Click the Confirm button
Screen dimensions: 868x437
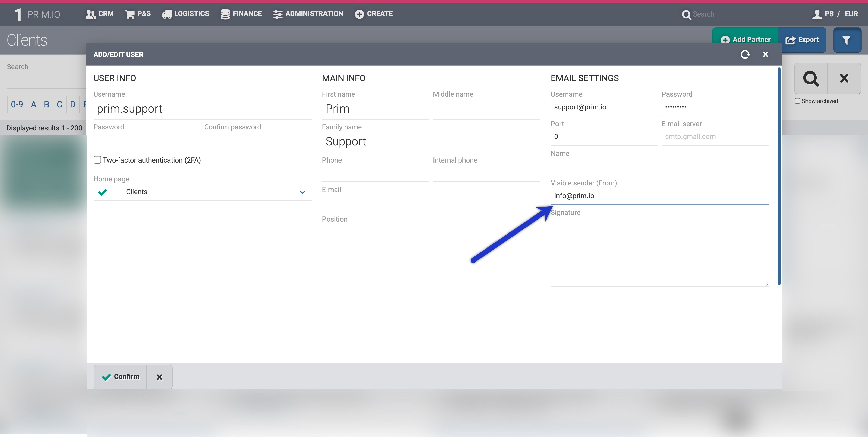point(120,377)
